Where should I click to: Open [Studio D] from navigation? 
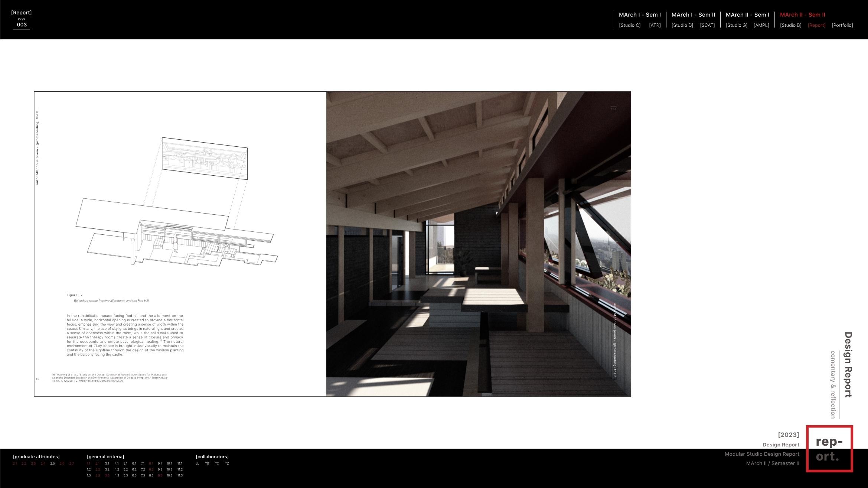tap(682, 25)
